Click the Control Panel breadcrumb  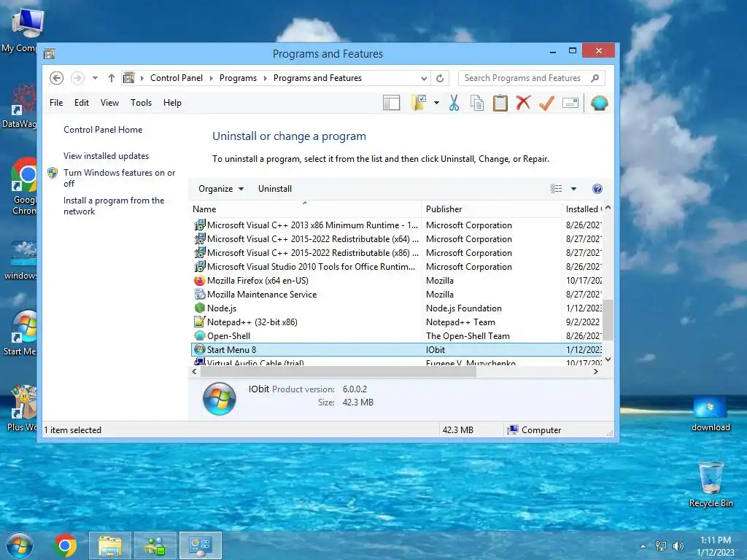[x=177, y=78]
